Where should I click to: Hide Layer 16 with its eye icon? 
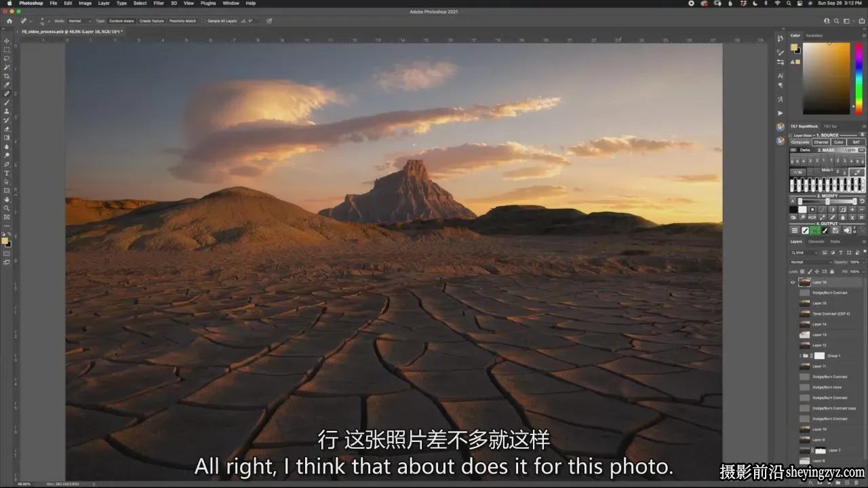[793, 282]
